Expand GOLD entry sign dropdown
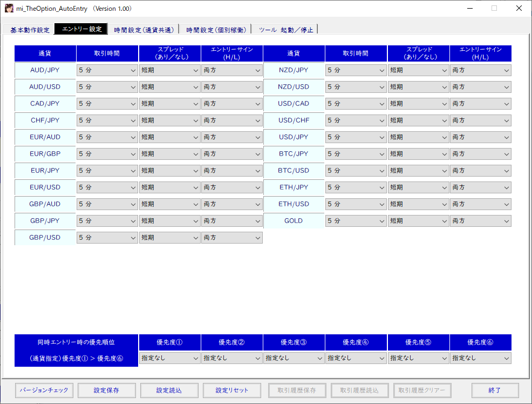The width and height of the screenshot is (532, 404). [x=480, y=221]
